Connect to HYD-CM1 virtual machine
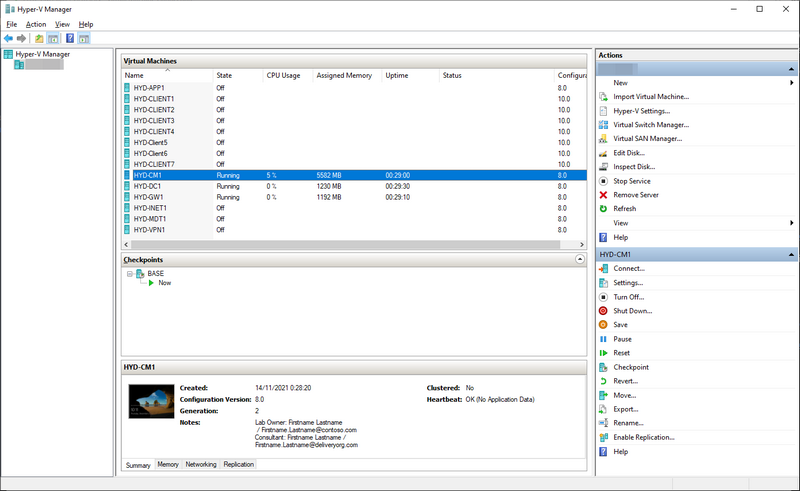This screenshot has height=491, width=800. click(x=629, y=268)
